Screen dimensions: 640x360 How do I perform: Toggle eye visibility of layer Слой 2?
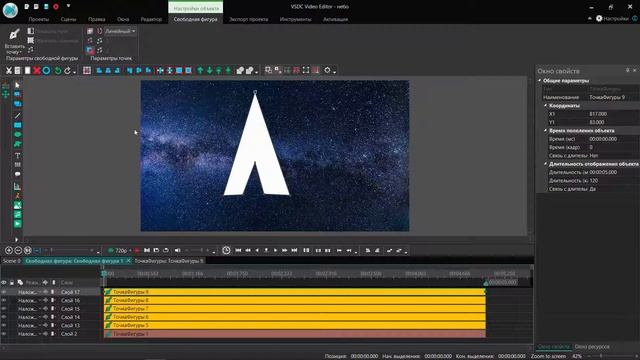click(4, 334)
